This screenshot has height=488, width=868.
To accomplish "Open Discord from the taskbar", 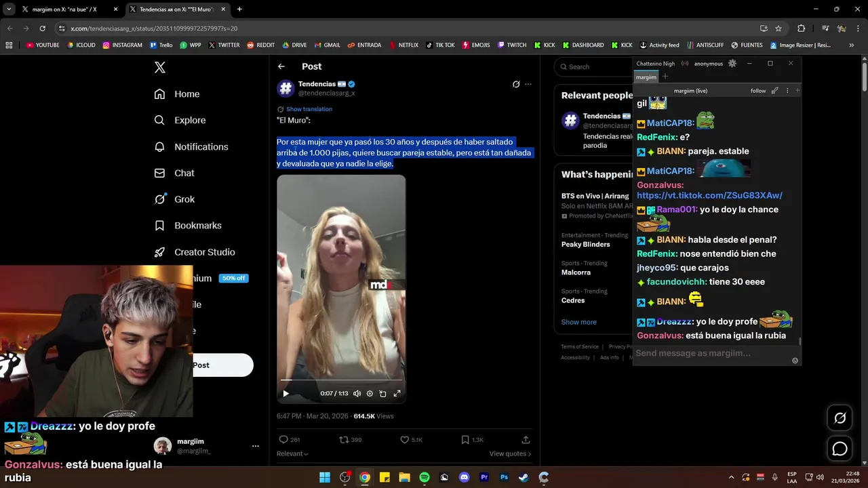I will pos(464,477).
